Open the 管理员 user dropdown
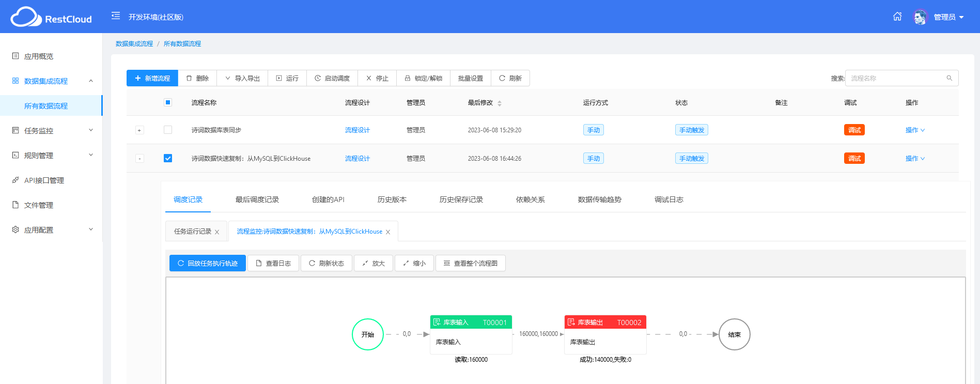The width and height of the screenshot is (980, 384). coord(948,17)
